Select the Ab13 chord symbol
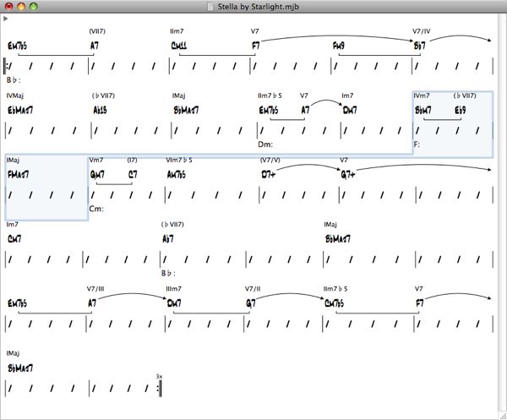Image resolution: width=507 pixels, height=420 pixels. [102, 110]
